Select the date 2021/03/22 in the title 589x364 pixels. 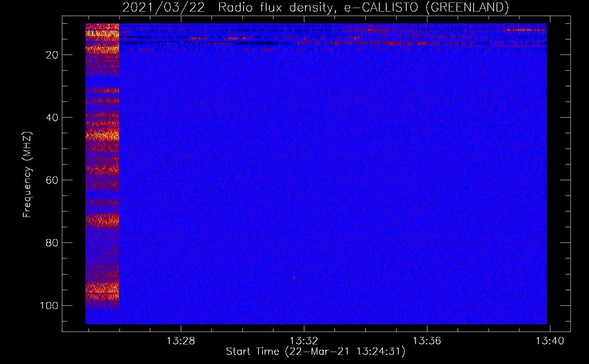[163, 7]
